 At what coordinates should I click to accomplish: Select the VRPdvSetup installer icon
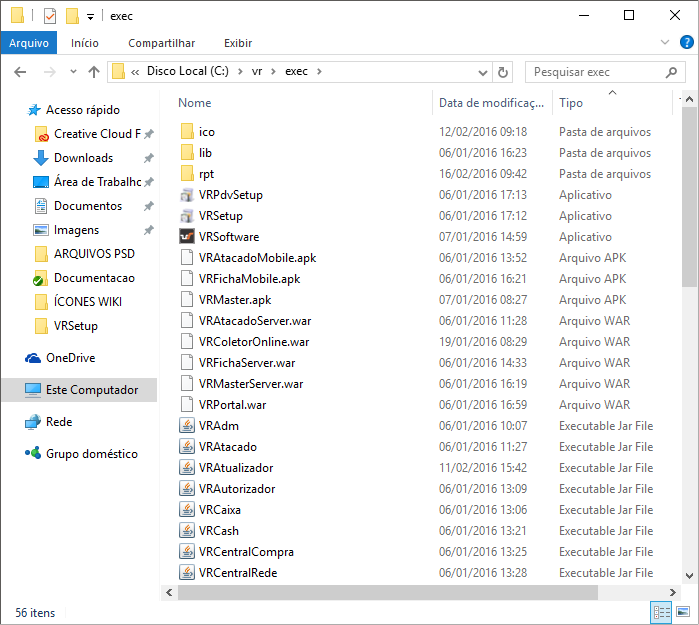point(186,195)
